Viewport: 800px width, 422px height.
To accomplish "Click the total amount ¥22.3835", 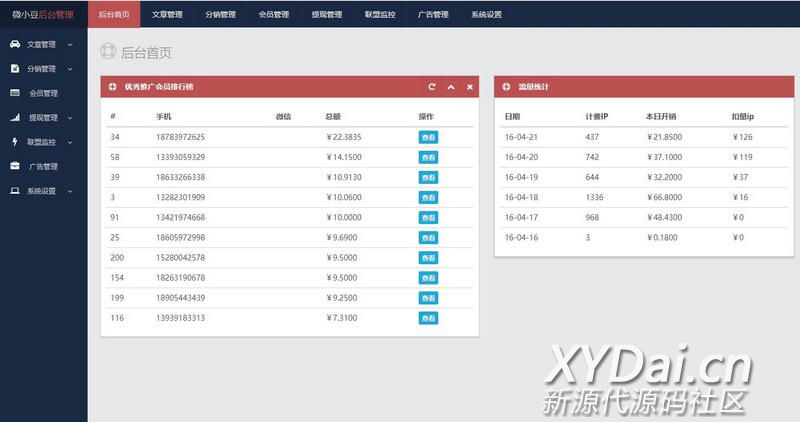I will pyautogui.click(x=344, y=137).
